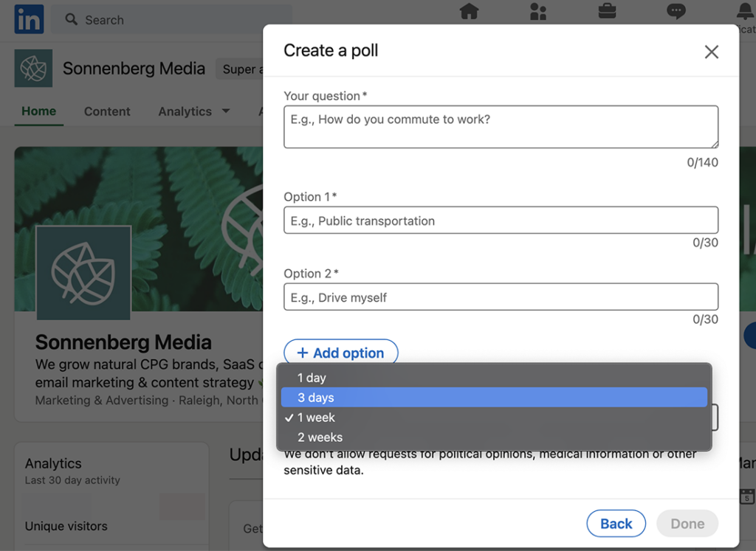
Task: Open the Messaging chat bubble icon
Action: coord(676,11)
